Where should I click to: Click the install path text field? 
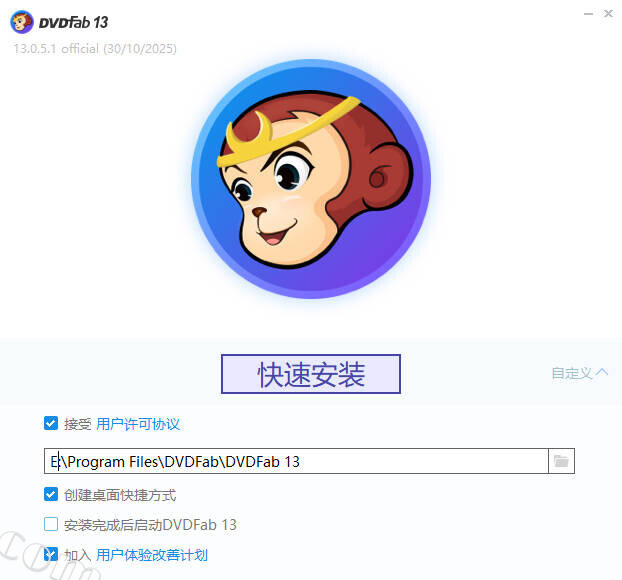[x=296, y=461]
